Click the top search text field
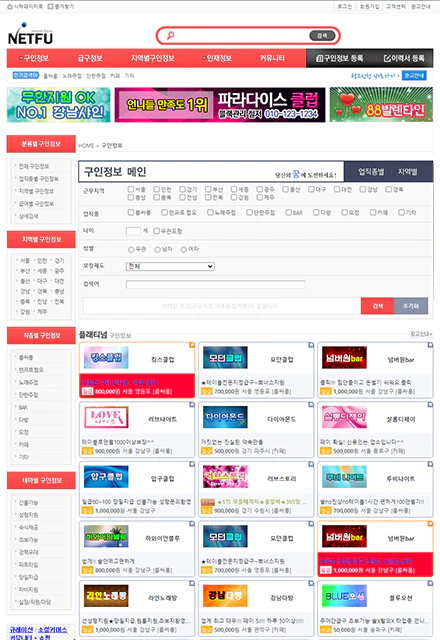The image size is (440, 640). click(x=242, y=36)
